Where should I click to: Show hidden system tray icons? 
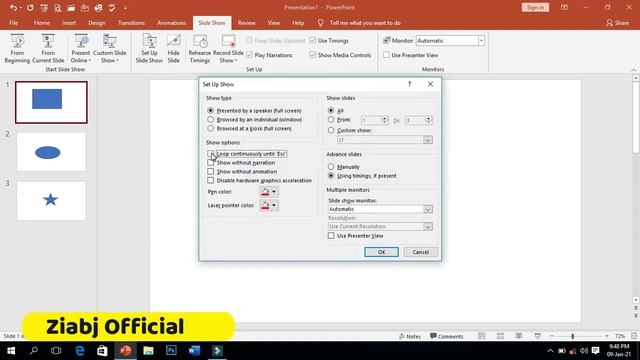click(550, 351)
